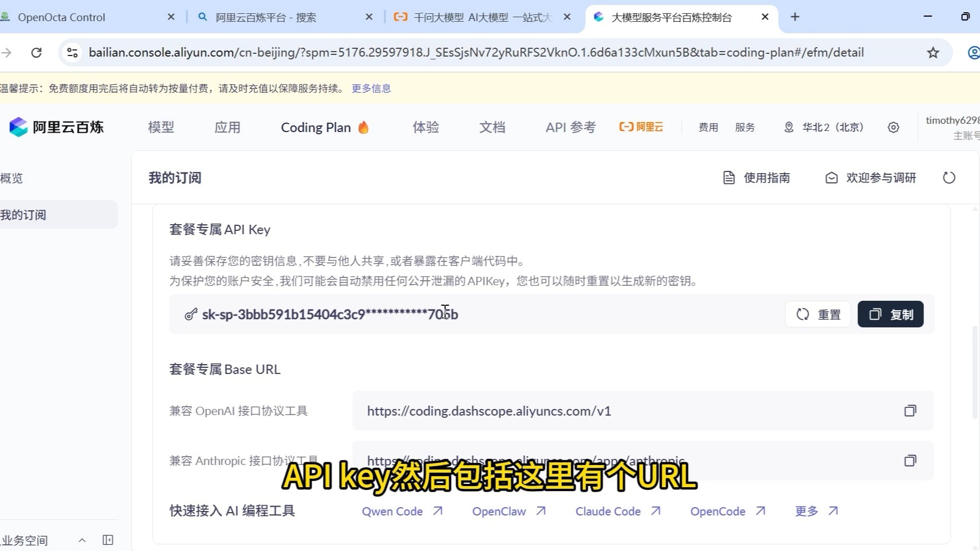Go to the 阿里云 home link
Viewport: 980px width, 551px height.
(641, 127)
